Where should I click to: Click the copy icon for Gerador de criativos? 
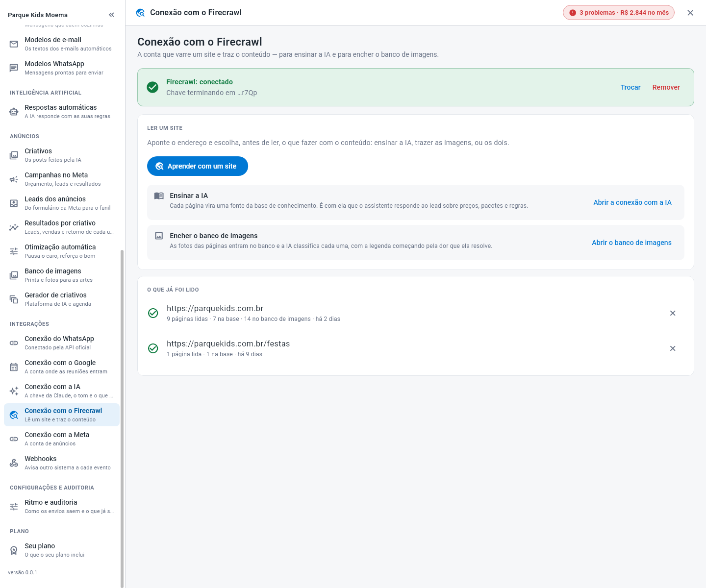click(14, 299)
